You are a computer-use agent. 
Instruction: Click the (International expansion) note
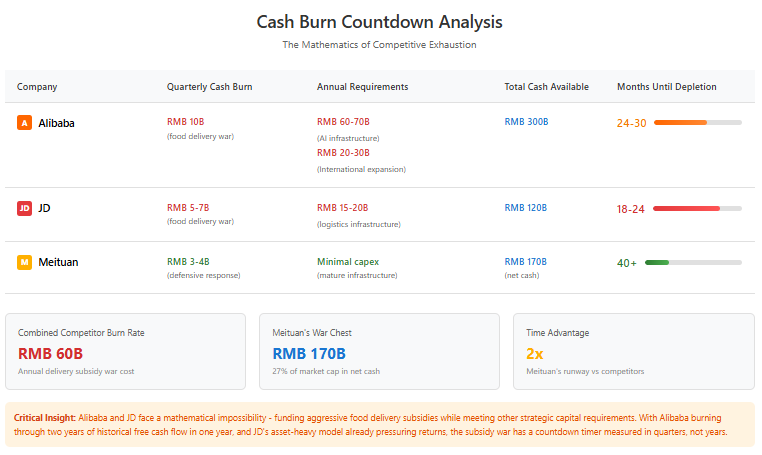[x=362, y=169]
